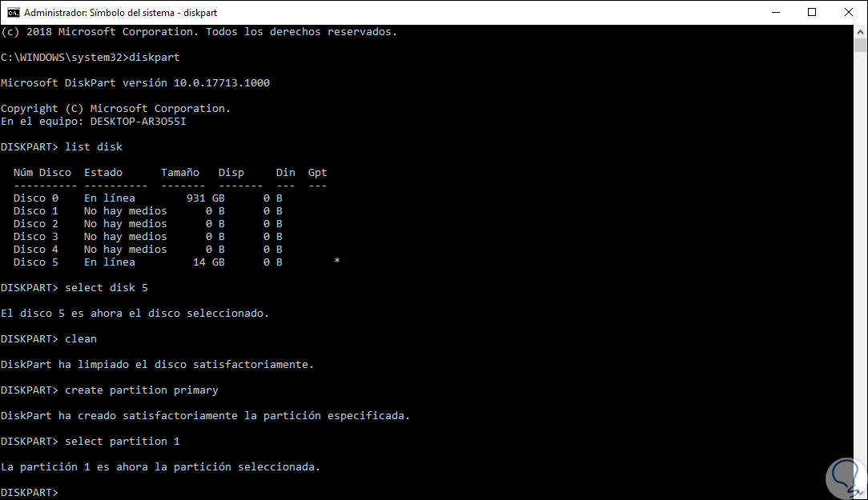Viewport: 868px width, 500px height.
Task: Click the Disco 2 row label
Action: (35, 223)
